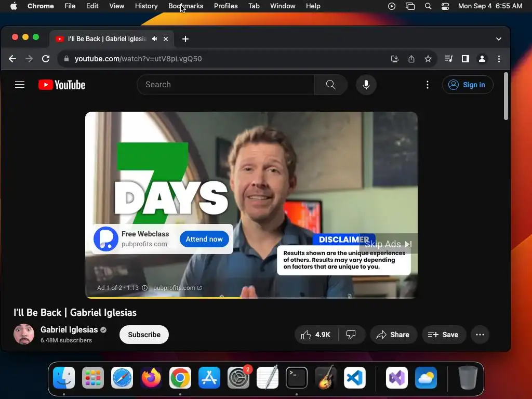Open the Help menu
The image size is (532, 399).
[313, 6]
